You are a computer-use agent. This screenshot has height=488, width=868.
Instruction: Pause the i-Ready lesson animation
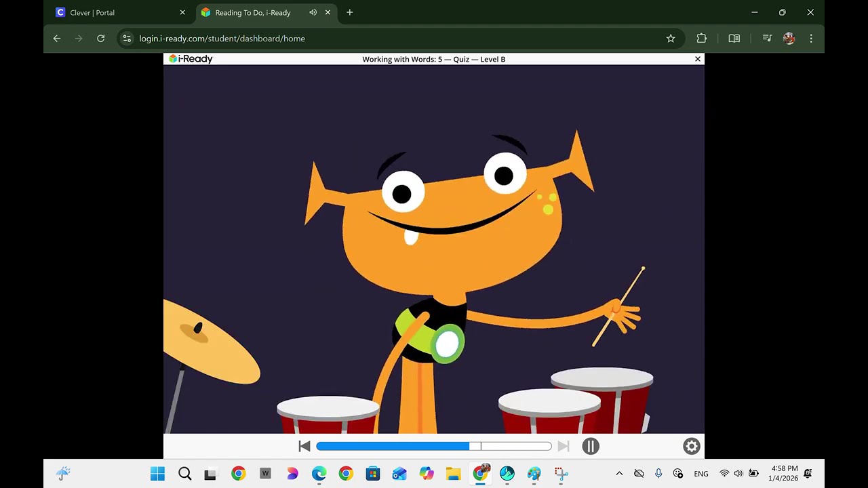point(591,446)
